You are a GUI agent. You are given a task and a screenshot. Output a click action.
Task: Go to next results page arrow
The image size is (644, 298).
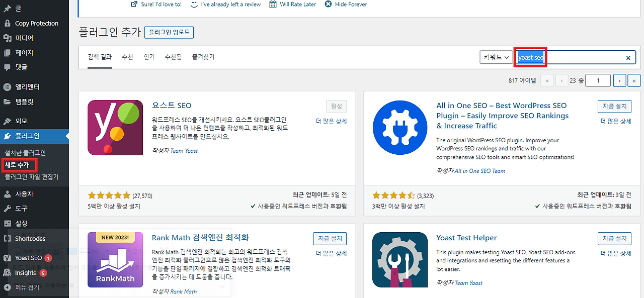(x=620, y=80)
